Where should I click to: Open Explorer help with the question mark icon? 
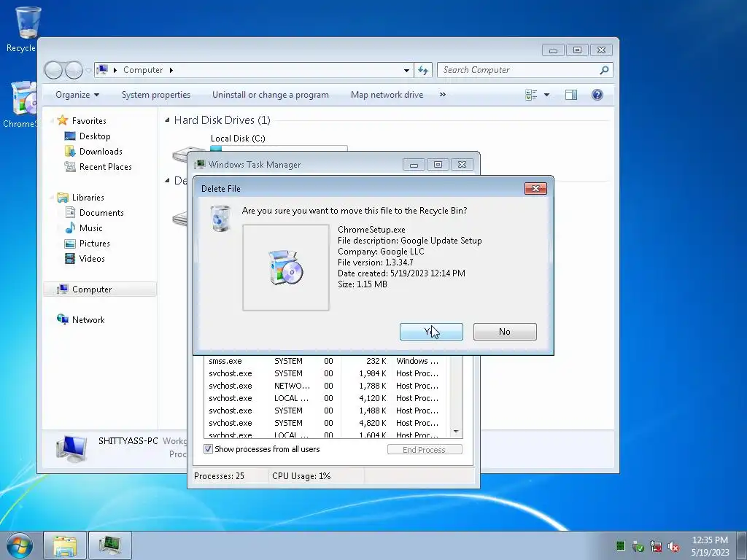597,95
